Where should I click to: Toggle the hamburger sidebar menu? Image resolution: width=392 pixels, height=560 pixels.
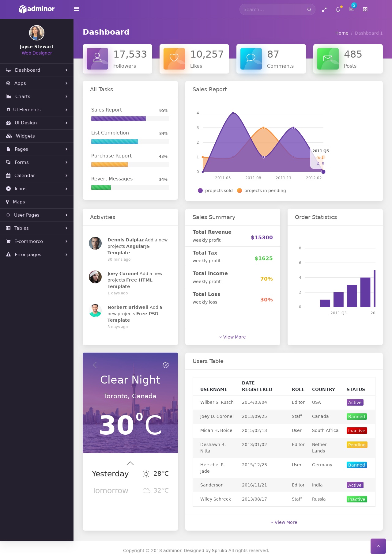coord(77,9)
